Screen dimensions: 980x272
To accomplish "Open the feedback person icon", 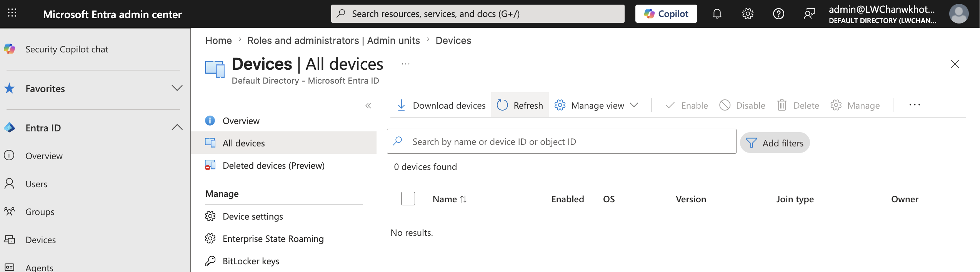I will coord(809,14).
